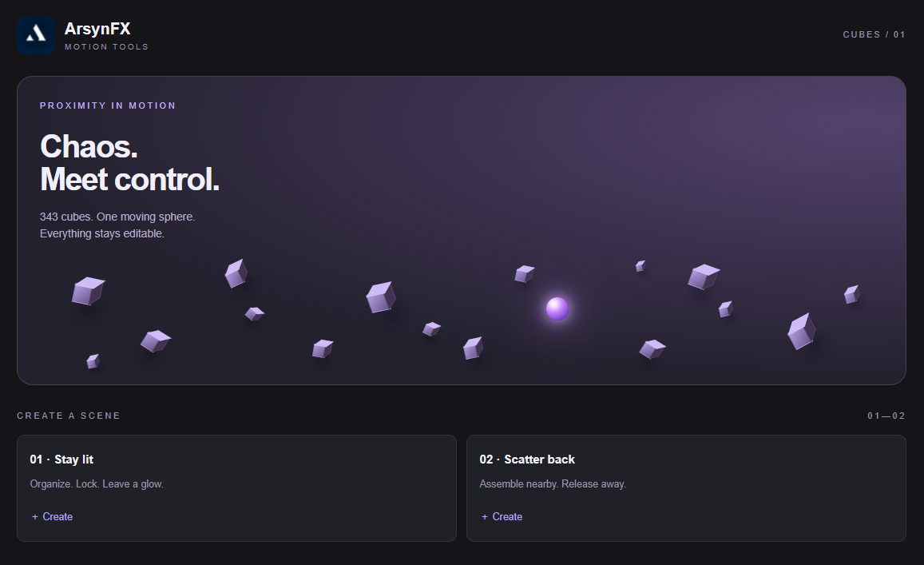Select the '01 · Stay lit' card title

(x=61, y=460)
